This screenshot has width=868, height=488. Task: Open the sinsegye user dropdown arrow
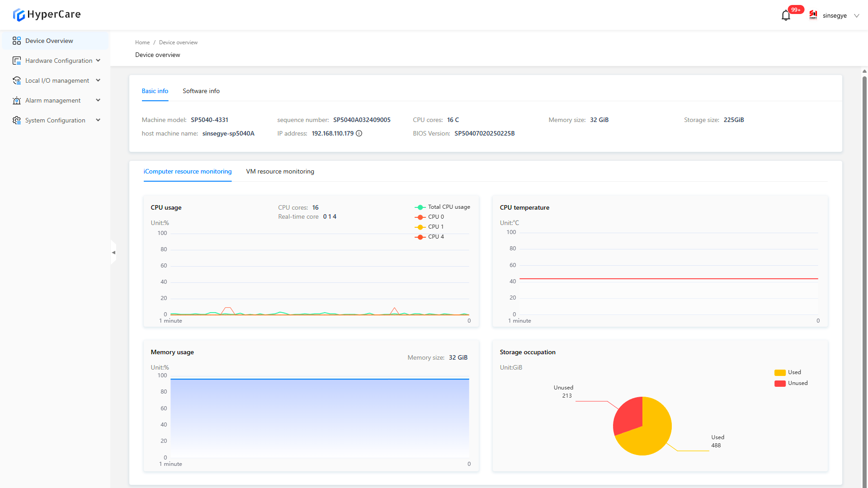tap(856, 16)
